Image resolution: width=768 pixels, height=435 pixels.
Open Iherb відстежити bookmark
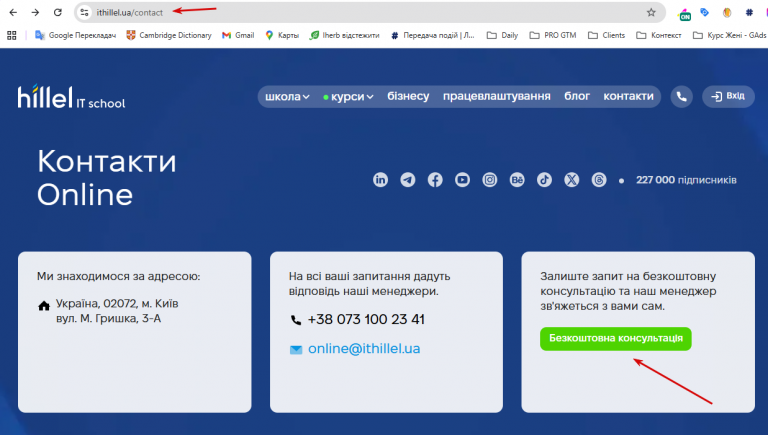point(344,35)
